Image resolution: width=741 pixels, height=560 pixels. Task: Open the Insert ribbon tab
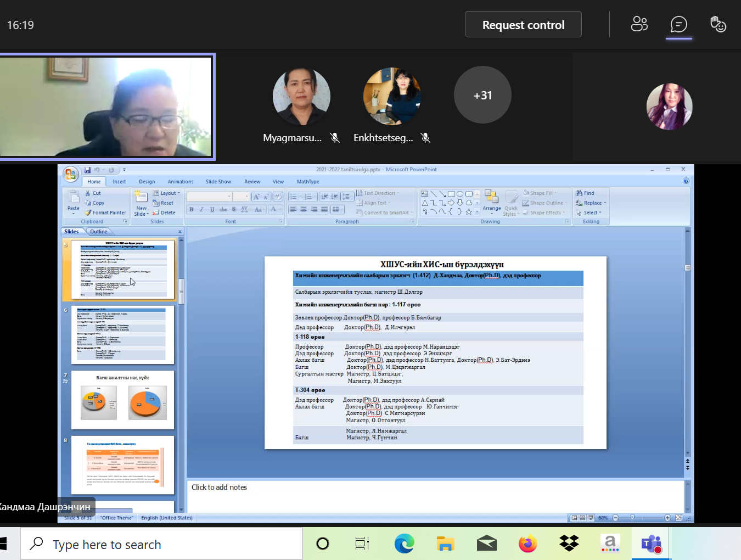coord(119,182)
